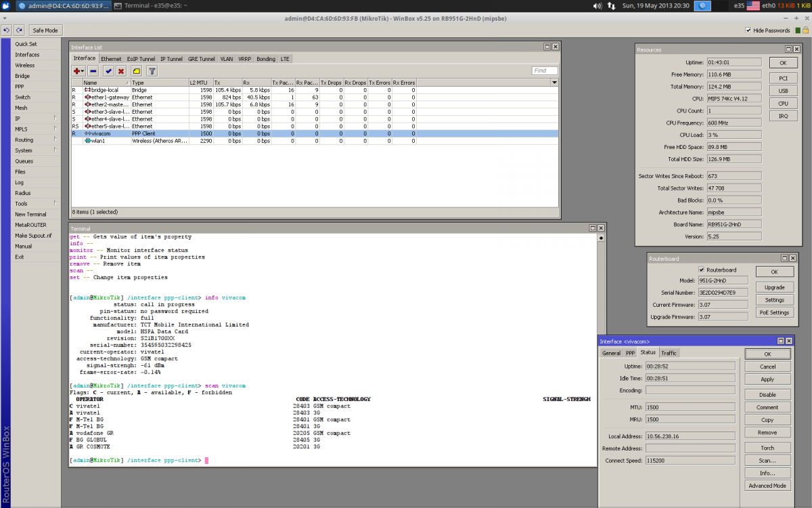Viewport: 812px width, 508px height.
Task: Disable interface with the red X icon
Action: pyautogui.click(x=121, y=70)
